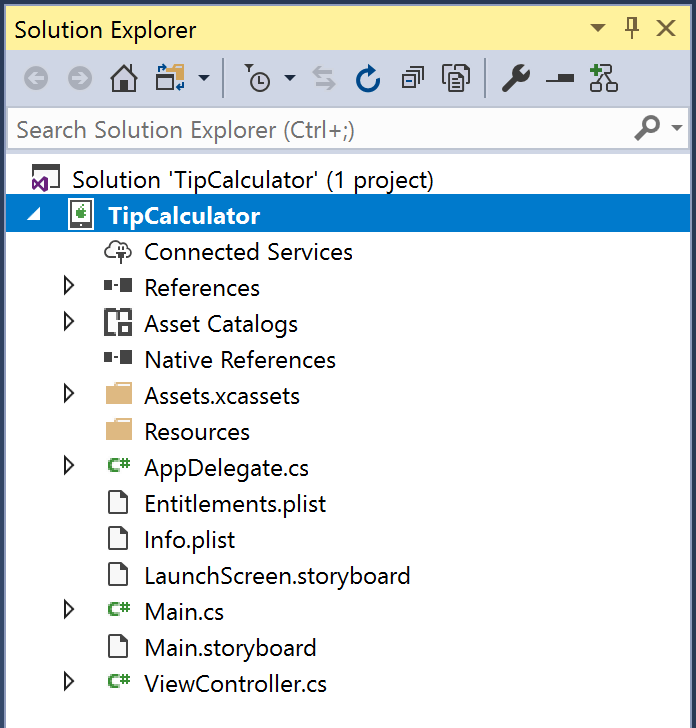Select AppDelegate.cs file

tap(227, 468)
